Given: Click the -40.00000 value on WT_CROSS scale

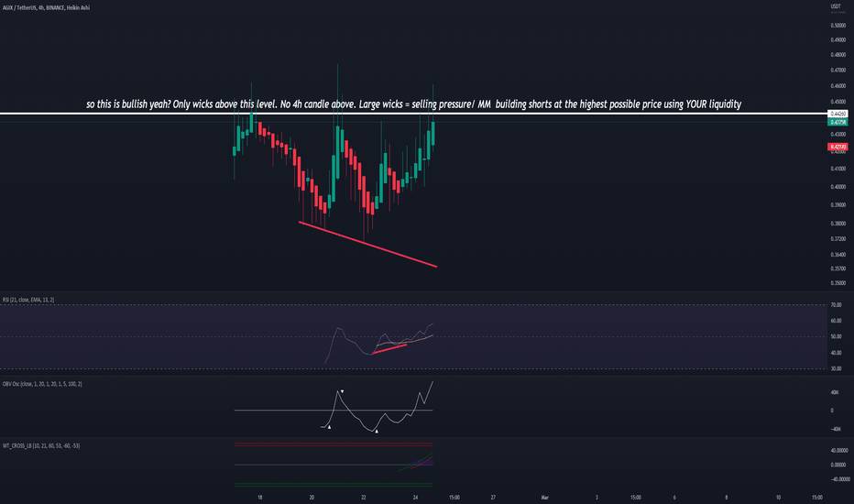Looking at the screenshot, I should [839, 479].
